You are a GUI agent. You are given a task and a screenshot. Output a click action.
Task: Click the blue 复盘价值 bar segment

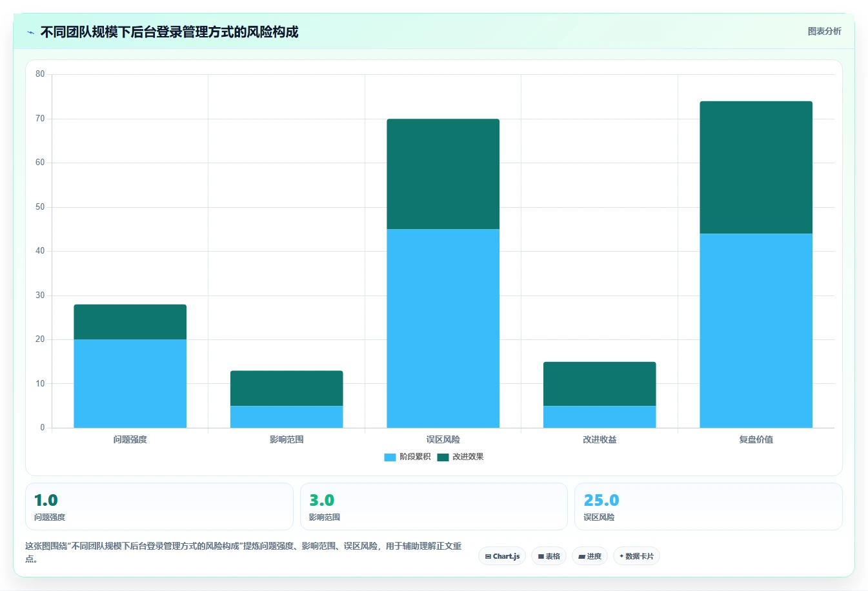756,330
